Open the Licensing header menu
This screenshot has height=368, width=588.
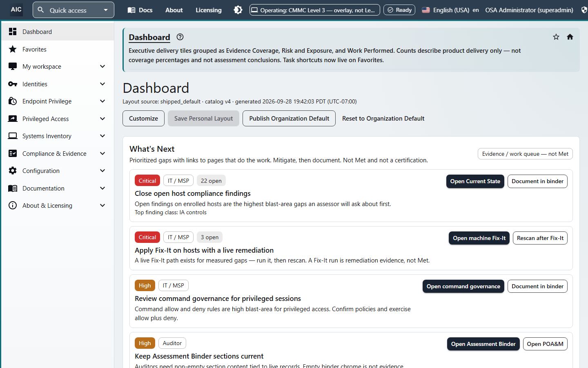(209, 10)
